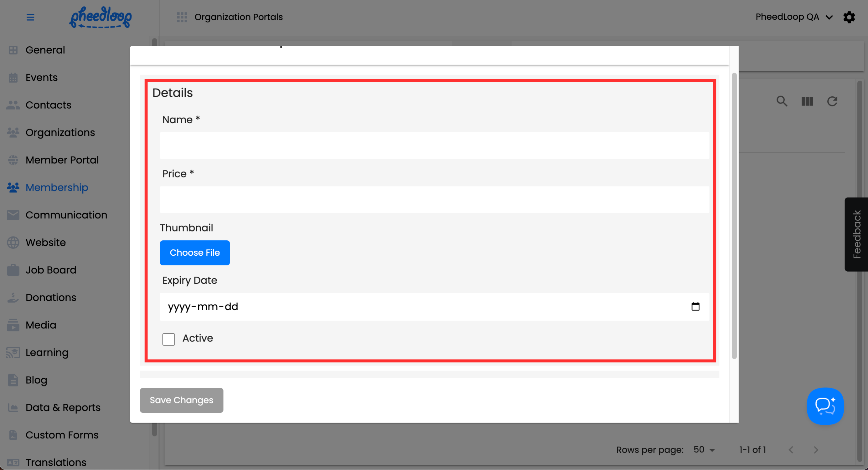The height and width of the screenshot is (470, 868).
Task: Open the rows per page dropdown
Action: pyautogui.click(x=704, y=450)
